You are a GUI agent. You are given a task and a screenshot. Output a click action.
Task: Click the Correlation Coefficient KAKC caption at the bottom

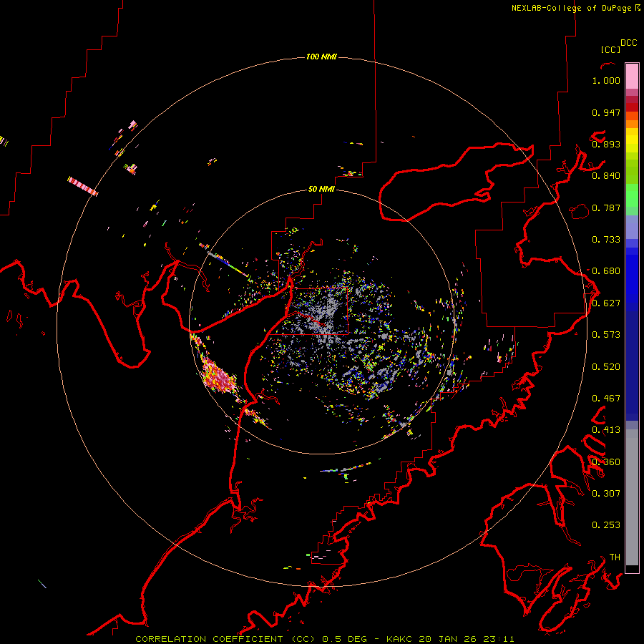click(x=324, y=639)
